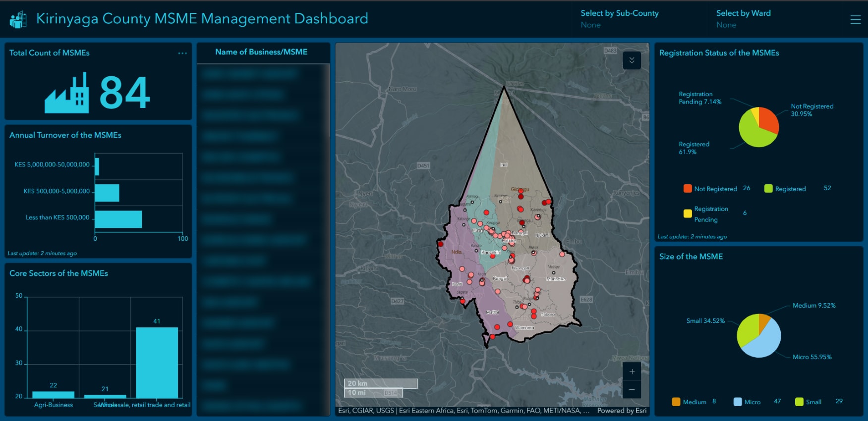868x421 pixels.
Task: Open the Select by Ward dropdown
Action: tap(744, 19)
